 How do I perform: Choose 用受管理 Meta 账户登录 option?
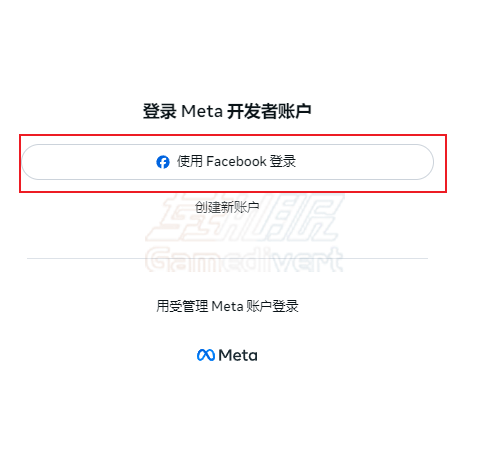pyautogui.click(x=227, y=306)
